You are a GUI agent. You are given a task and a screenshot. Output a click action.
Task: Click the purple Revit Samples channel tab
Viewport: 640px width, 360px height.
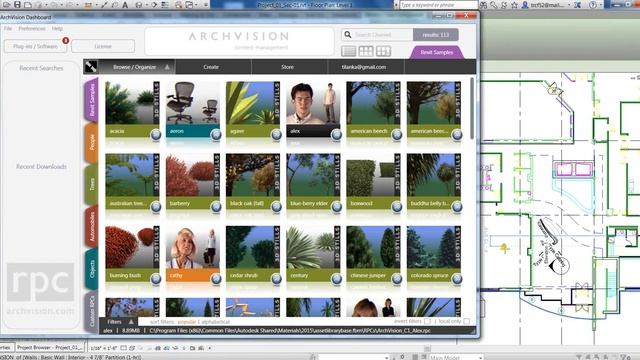pos(436,52)
